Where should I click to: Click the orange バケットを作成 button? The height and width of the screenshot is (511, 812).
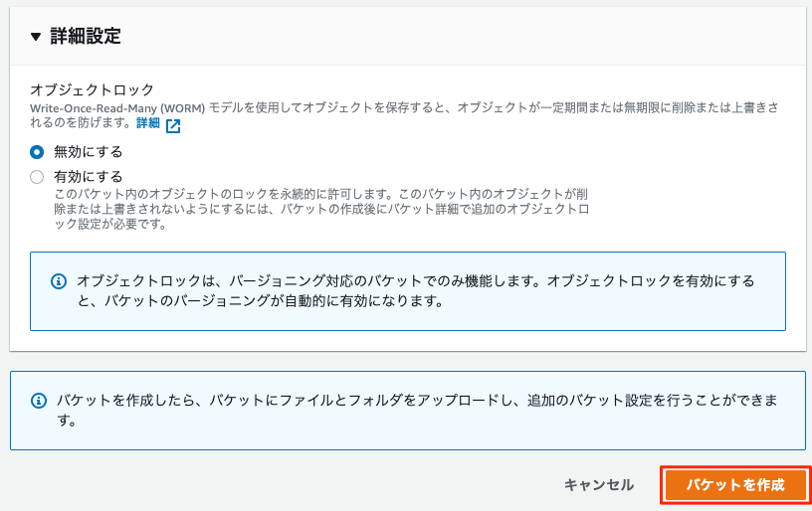click(x=735, y=485)
